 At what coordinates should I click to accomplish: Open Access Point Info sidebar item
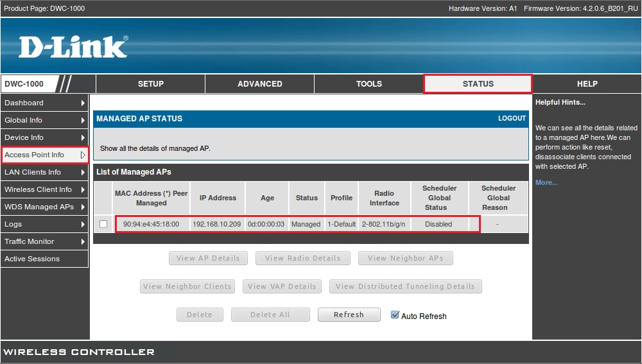click(x=35, y=155)
